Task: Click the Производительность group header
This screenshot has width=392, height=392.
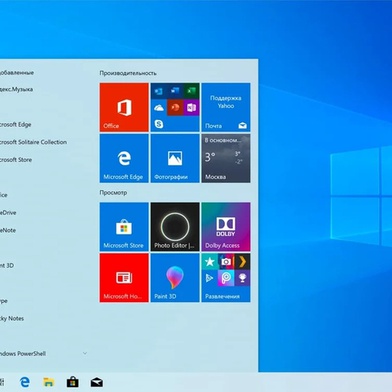Action: coord(128,73)
